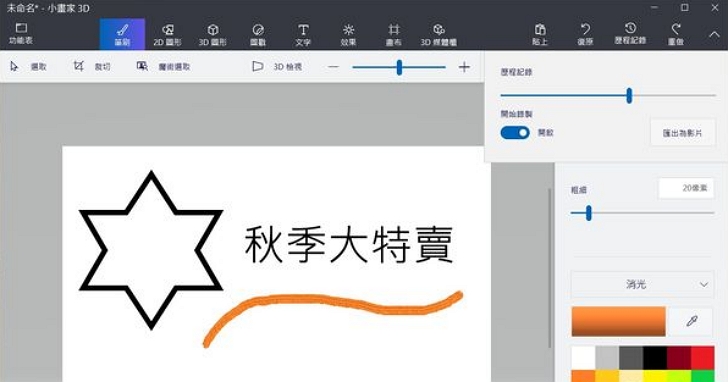The height and width of the screenshot is (382, 728).
Task: Select the black color swatch
Action: [655, 358]
